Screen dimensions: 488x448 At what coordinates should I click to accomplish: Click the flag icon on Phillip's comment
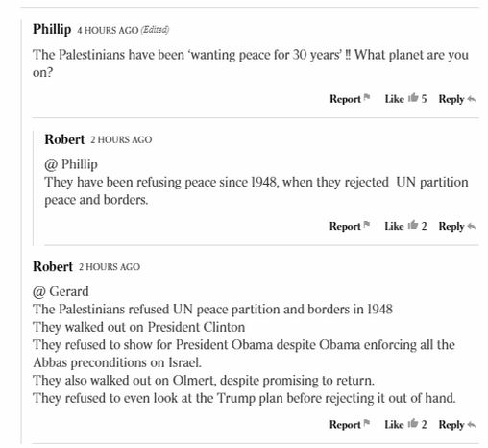pyautogui.click(x=367, y=97)
